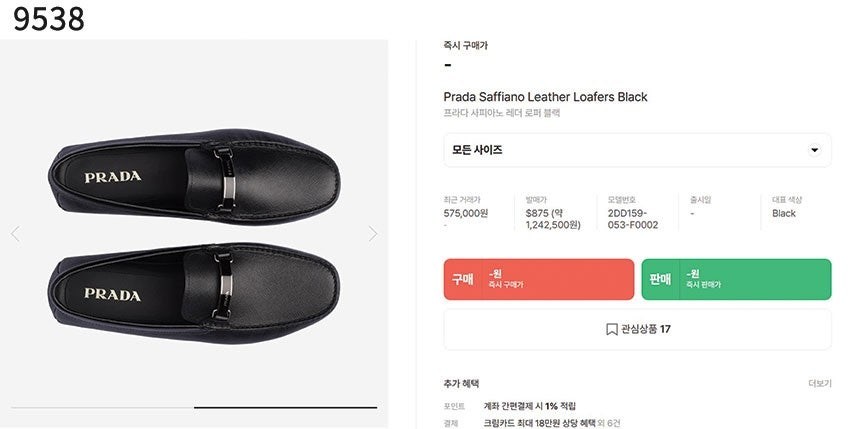Open the 외 6건 benefits link
The width and height of the screenshot is (860, 429).
pos(609,423)
